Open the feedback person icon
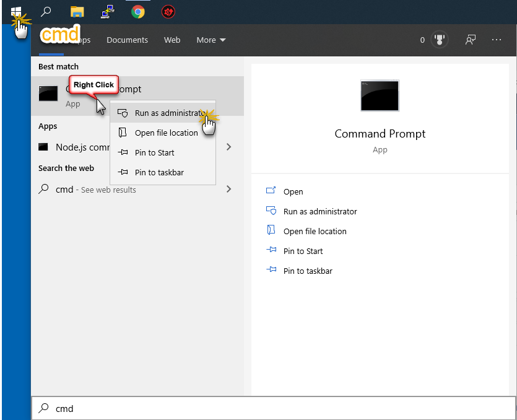This screenshot has height=420, width=517. [x=471, y=40]
